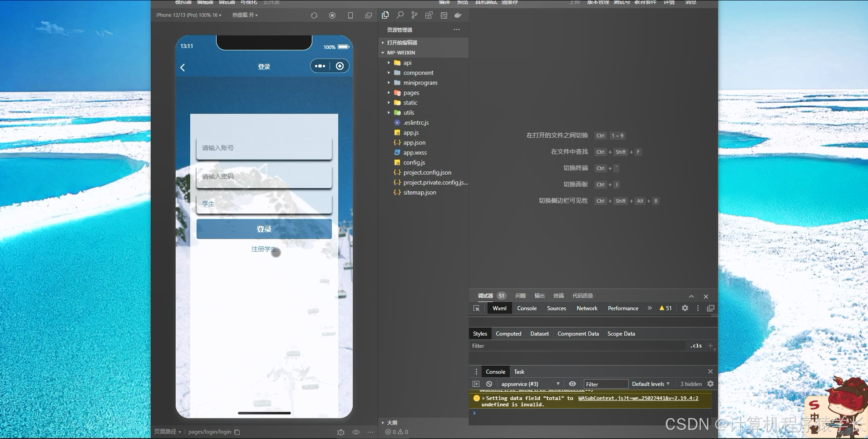Image resolution: width=868 pixels, height=439 pixels.
Task: Click the undock devtools window icon
Action: pyautogui.click(x=710, y=308)
